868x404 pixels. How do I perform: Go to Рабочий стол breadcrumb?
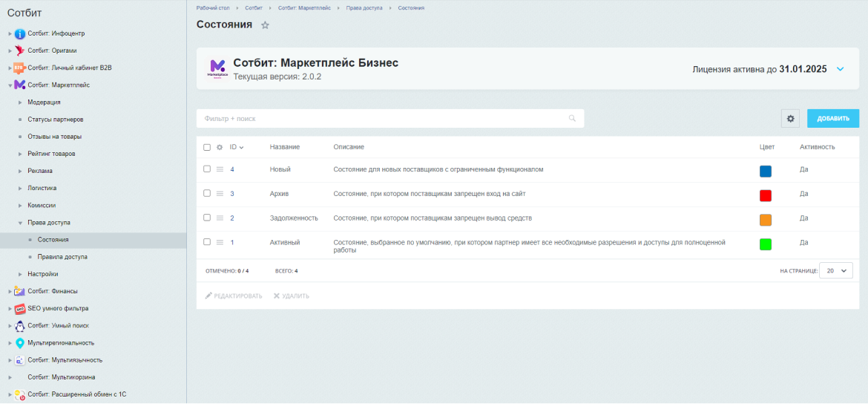(x=213, y=7)
